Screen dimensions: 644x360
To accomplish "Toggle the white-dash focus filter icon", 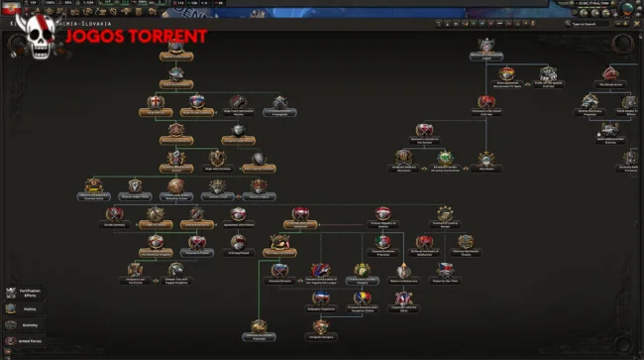I will coord(499,24).
